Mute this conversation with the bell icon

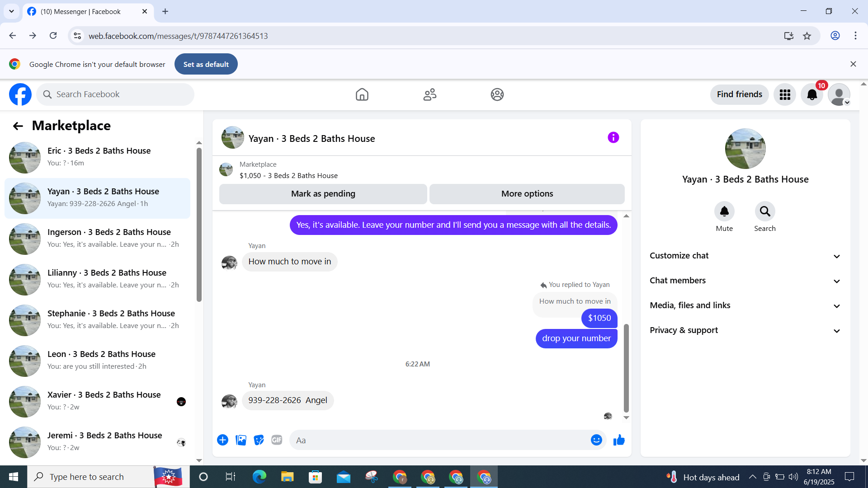tap(724, 211)
